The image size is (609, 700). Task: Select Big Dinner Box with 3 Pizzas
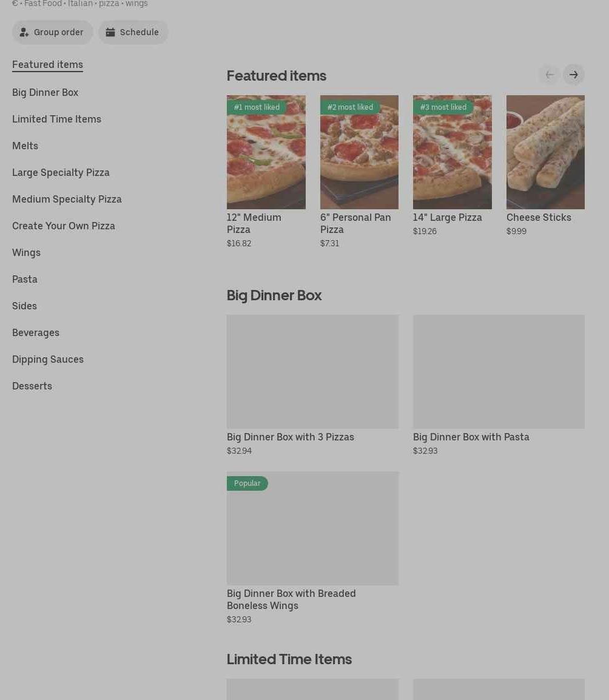pyautogui.click(x=312, y=372)
